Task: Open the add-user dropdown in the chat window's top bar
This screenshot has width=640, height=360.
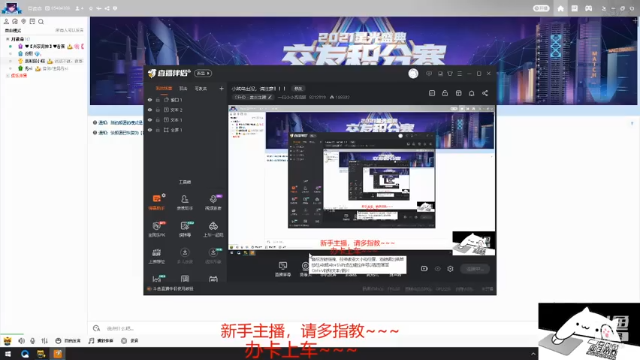Action: [x=79, y=8]
